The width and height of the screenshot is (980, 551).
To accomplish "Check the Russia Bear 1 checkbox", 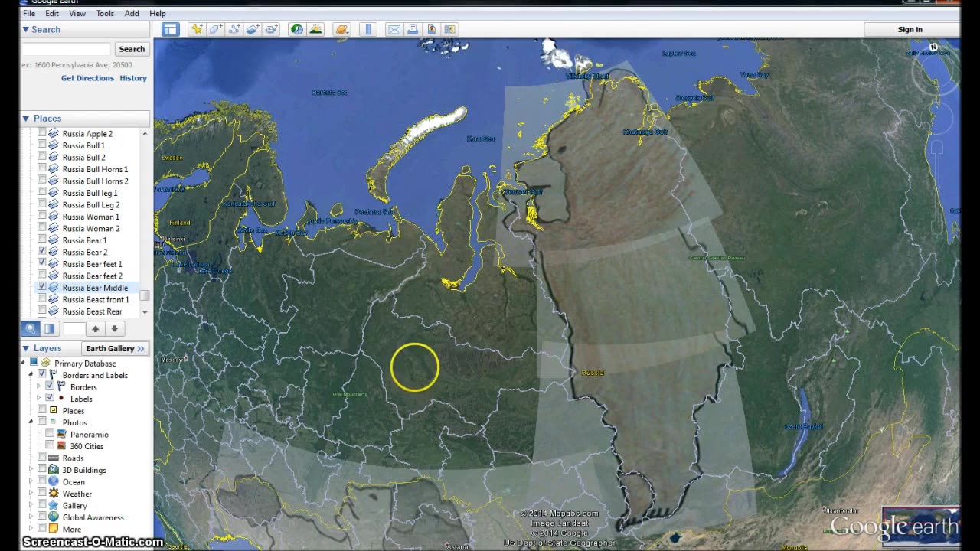I will [x=42, y=240].
